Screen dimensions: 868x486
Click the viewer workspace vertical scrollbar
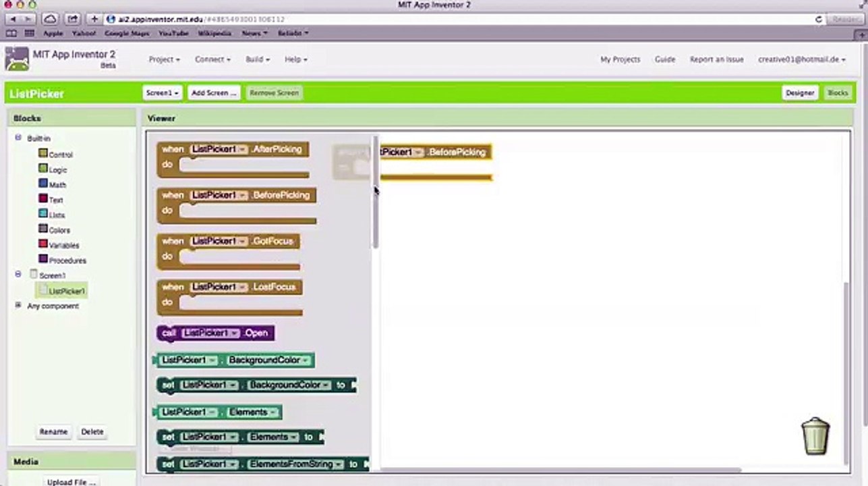847,373
